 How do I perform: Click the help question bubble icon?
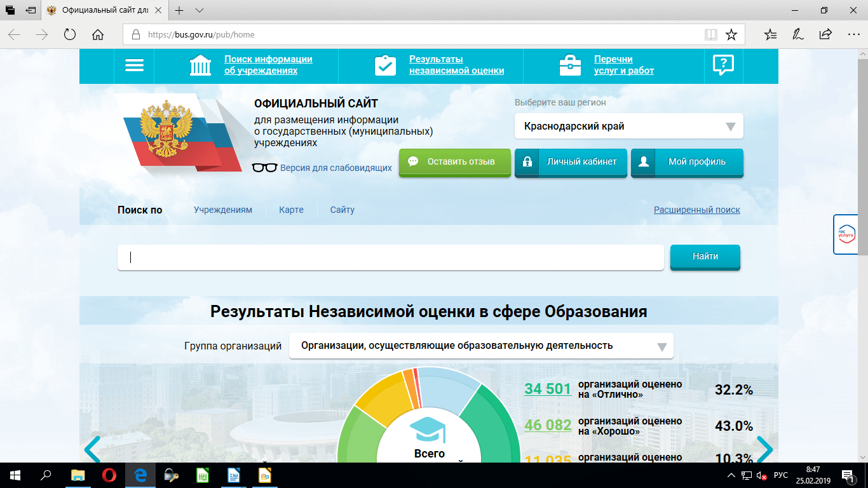coord(723,65)
